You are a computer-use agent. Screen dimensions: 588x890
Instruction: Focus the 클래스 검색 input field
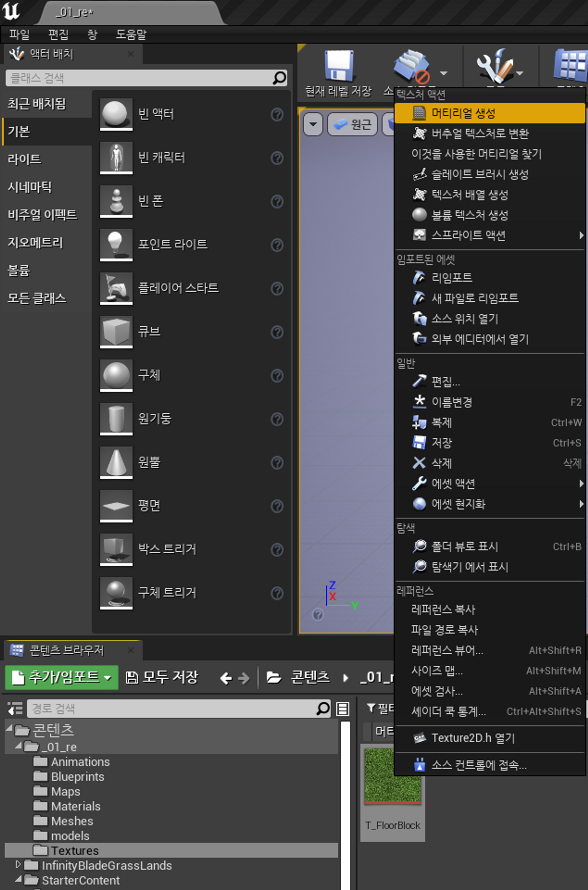[146, 78]
